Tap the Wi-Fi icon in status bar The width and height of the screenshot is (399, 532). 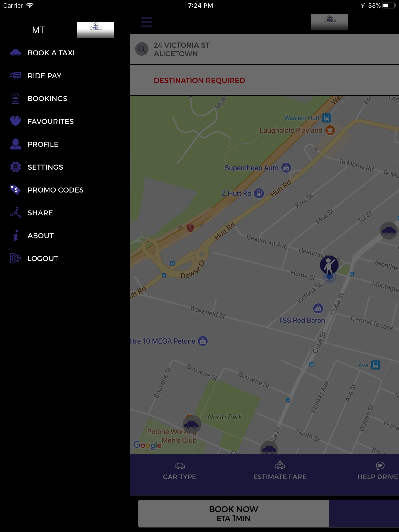tap(30, 5)
